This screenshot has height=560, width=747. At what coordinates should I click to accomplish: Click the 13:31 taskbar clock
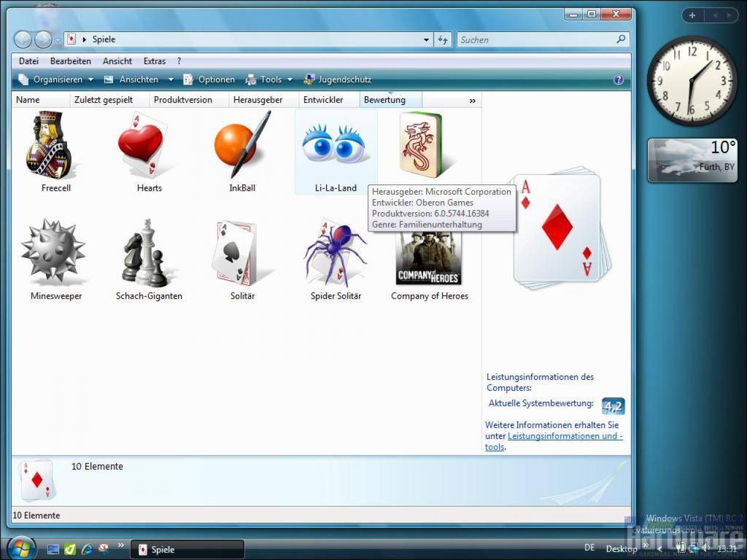tap(727, 548)
